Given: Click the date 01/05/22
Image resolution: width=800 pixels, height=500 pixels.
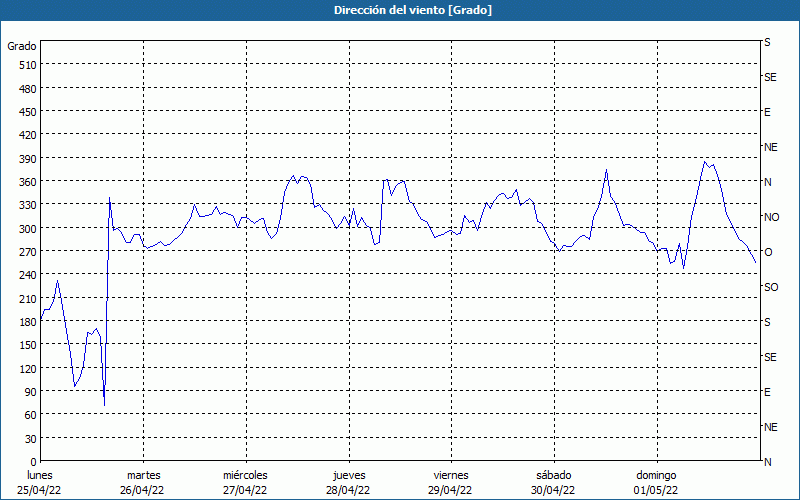Looking at the screenshot, I should 656,490.
